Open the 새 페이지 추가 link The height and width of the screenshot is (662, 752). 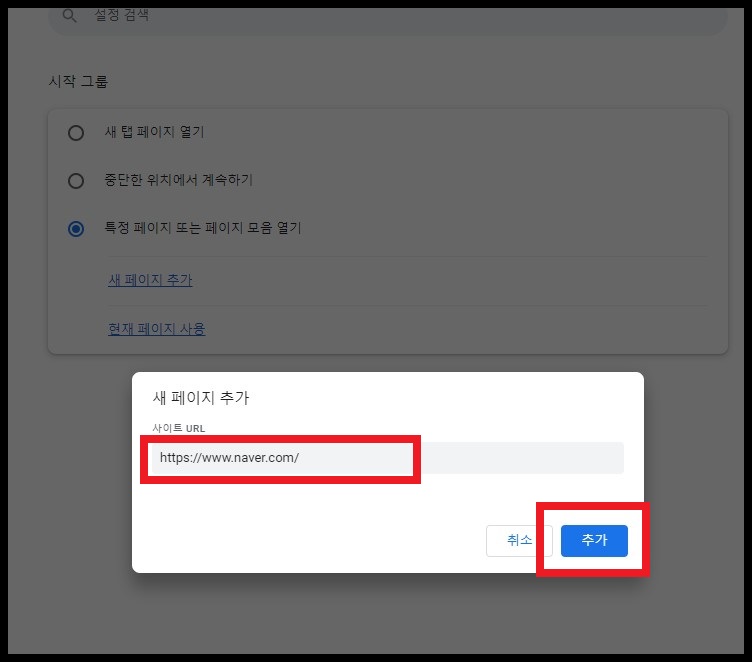pyautogui.click(x=150, y=280)
